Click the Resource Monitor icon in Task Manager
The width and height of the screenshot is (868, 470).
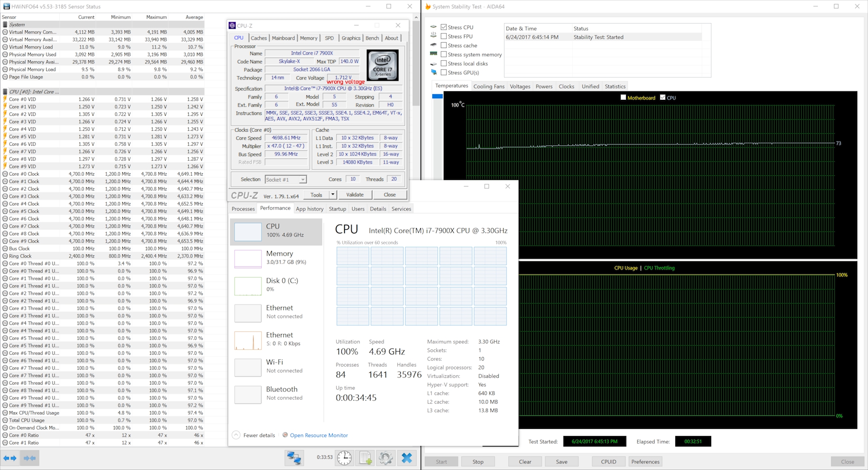click(x=285, y=435)
